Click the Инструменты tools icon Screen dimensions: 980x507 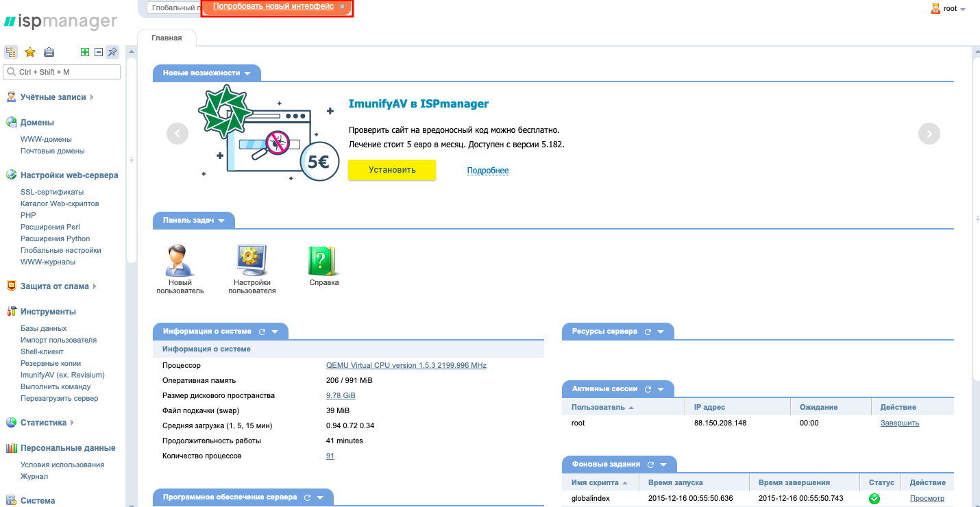click(12, 312)
